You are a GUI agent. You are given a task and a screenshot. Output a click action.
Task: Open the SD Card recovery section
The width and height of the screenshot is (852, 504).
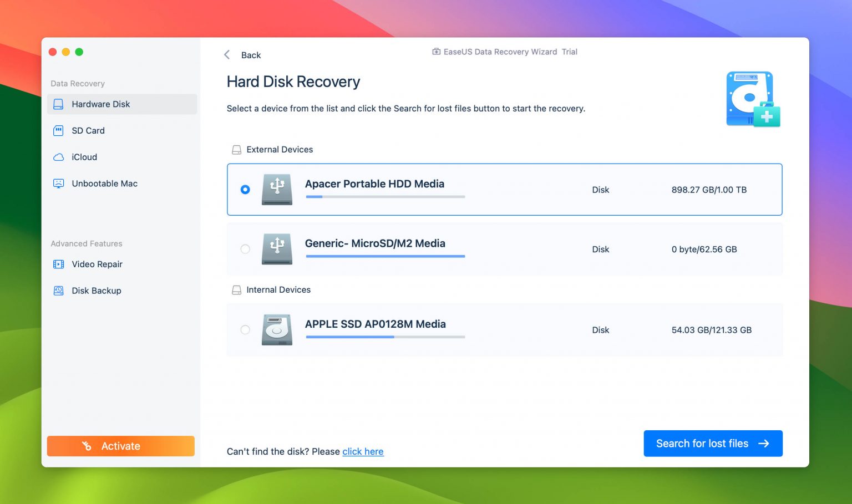(88, 130)
